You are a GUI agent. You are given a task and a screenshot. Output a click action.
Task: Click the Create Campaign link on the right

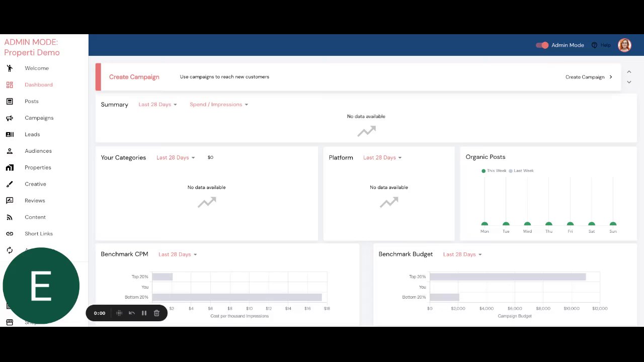589,77
